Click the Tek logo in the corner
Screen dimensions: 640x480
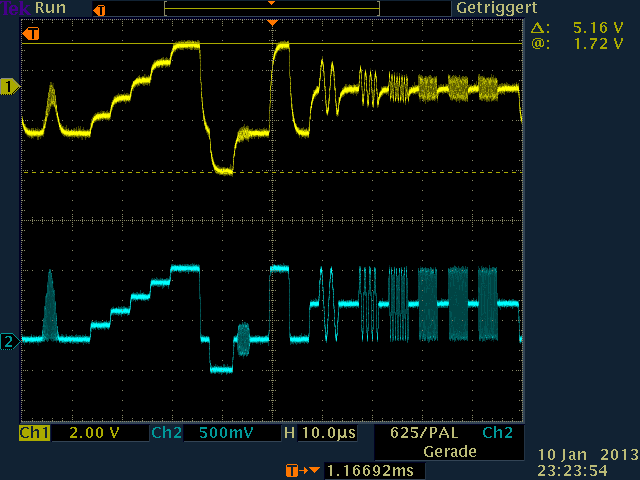pyautogui.click(x=15, y=8)
